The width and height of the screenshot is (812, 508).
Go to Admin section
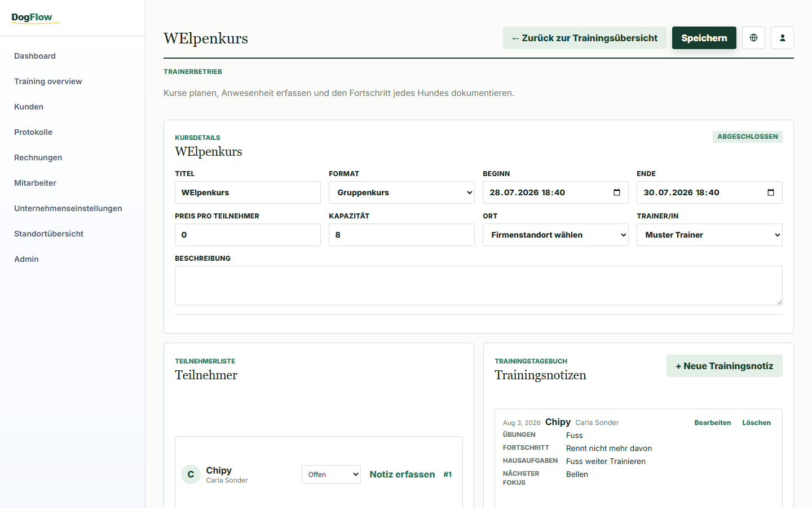click(x=27, y=259)
